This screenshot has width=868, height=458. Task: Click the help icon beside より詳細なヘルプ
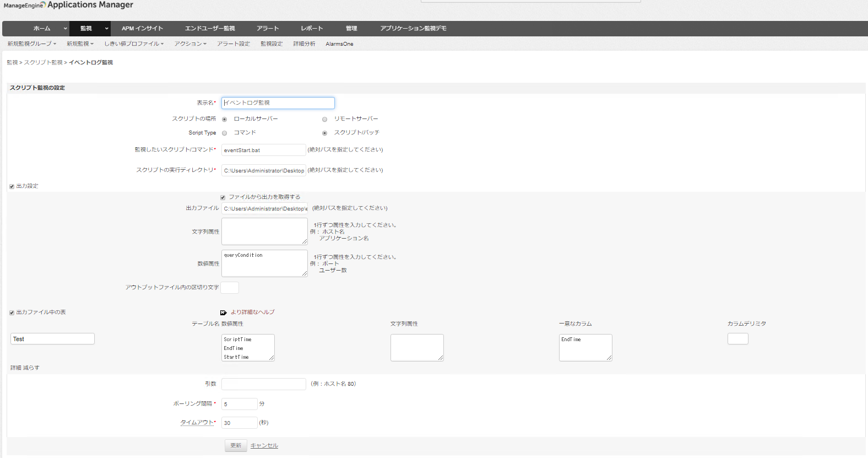223,312
